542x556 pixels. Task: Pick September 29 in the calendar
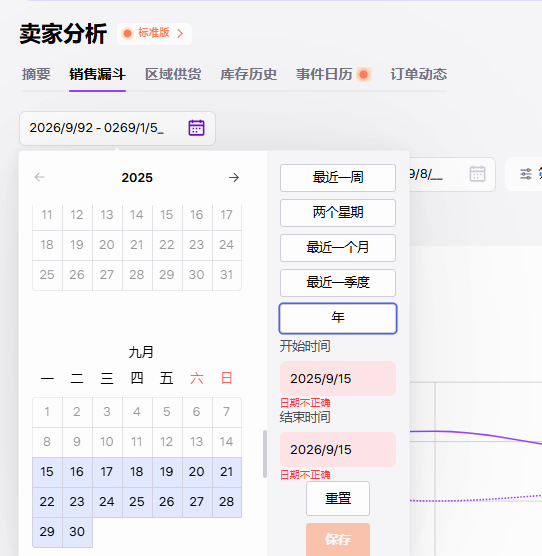coord(47,532)
